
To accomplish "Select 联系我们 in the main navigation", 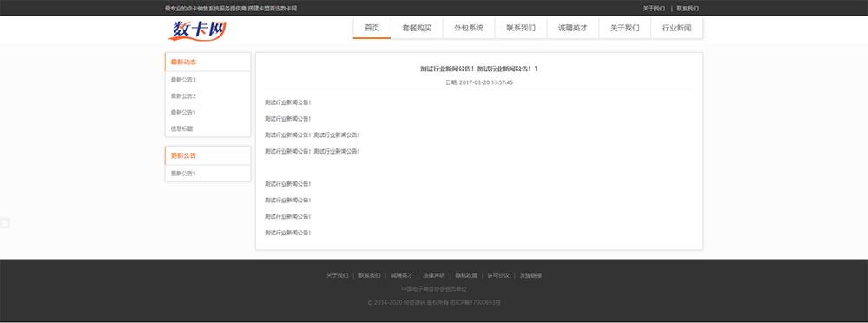I will [x=521, y=29].
